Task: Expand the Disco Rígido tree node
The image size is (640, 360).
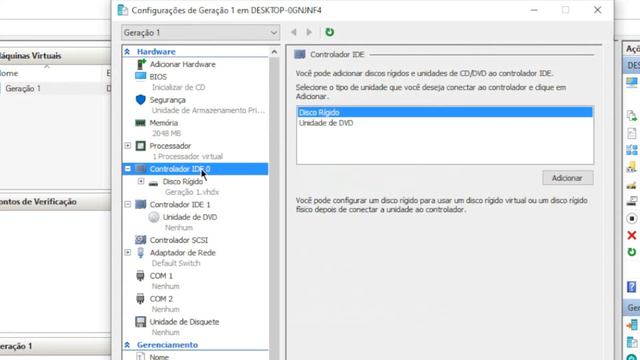Action: point(141,181)
